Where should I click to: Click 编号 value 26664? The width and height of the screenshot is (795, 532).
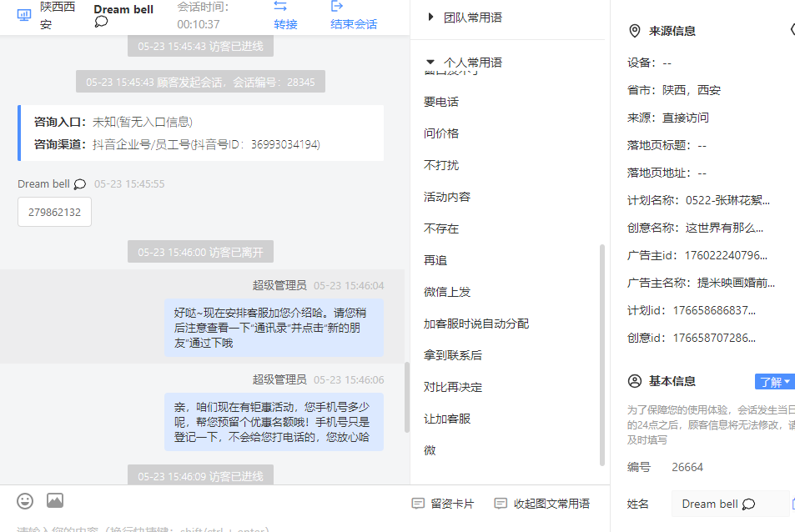(687, 467)
